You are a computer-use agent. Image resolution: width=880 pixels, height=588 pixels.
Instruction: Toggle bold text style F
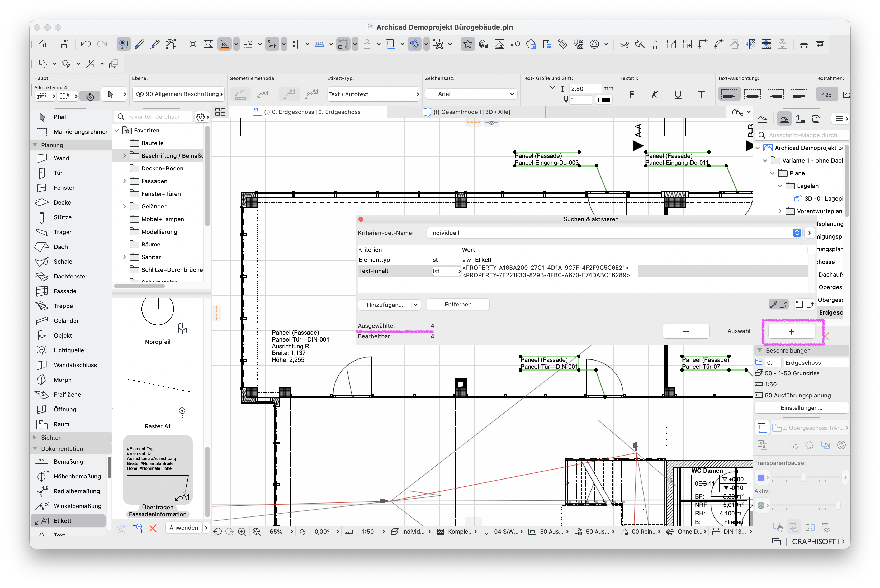tap(632, 94)
